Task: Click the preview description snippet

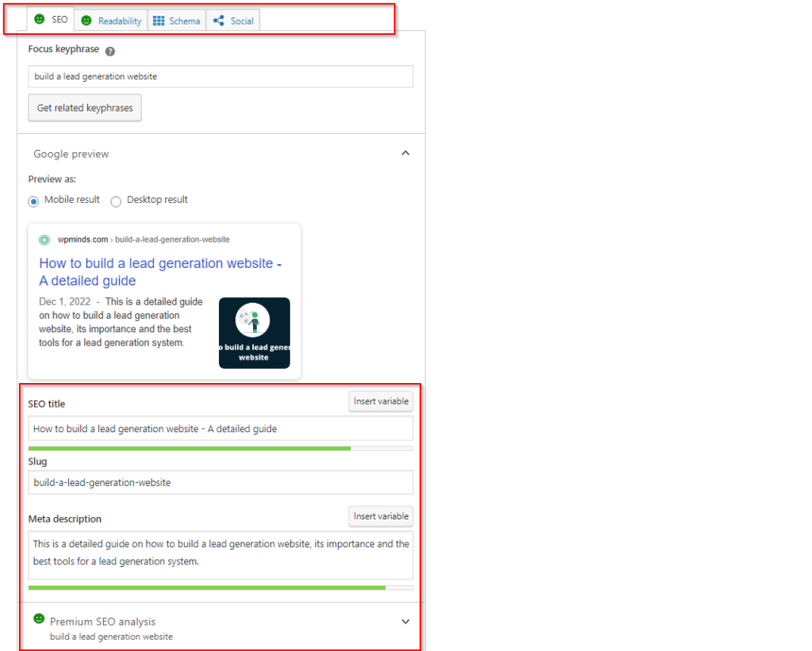Action: [x=121, y=322]
